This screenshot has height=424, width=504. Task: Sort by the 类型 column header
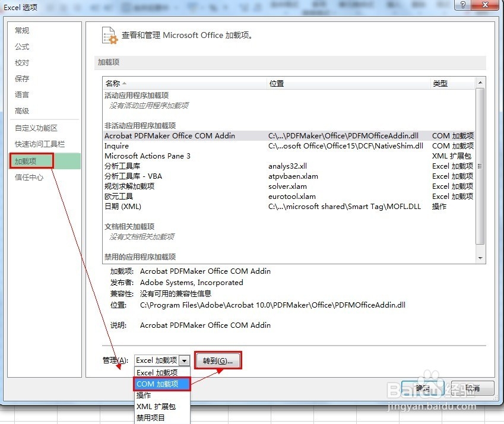tap(452, 84)
